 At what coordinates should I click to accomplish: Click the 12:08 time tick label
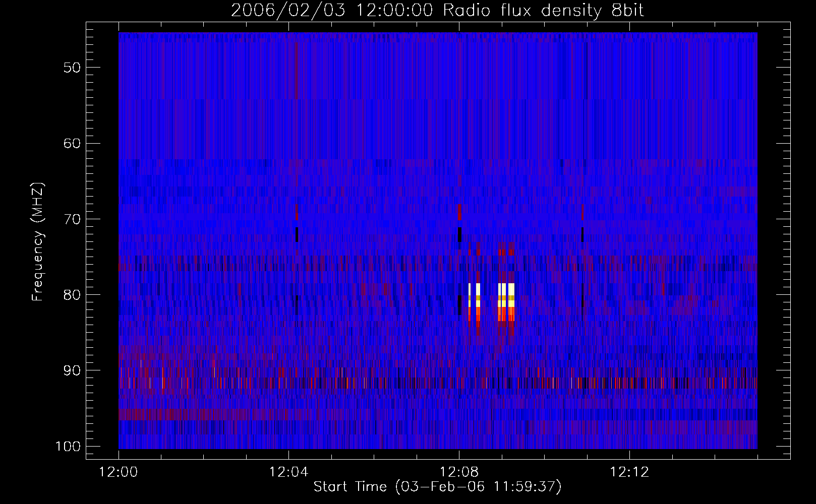pos(459,472)
